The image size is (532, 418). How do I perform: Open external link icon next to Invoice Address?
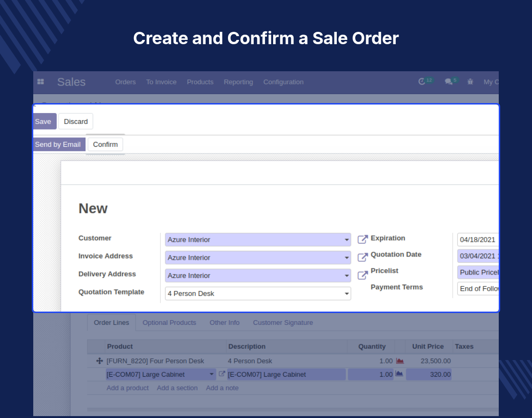pyautogui.click(x=363, y=257)
